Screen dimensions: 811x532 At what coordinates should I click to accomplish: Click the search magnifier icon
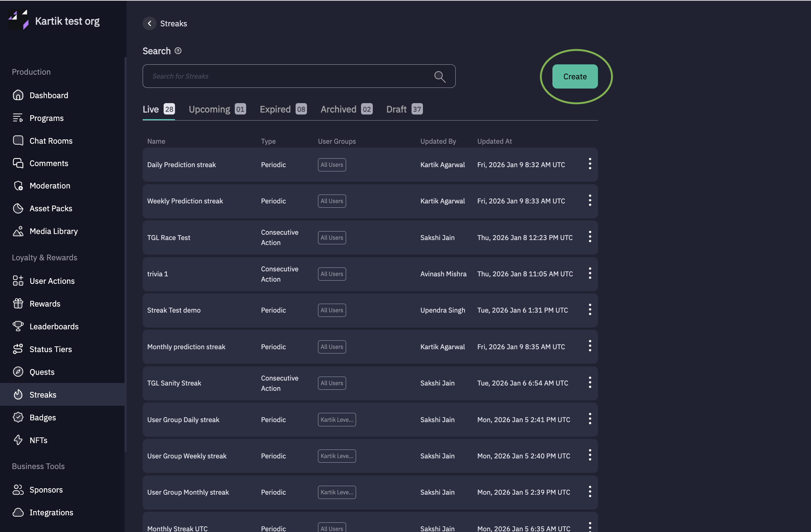[440, 76]
